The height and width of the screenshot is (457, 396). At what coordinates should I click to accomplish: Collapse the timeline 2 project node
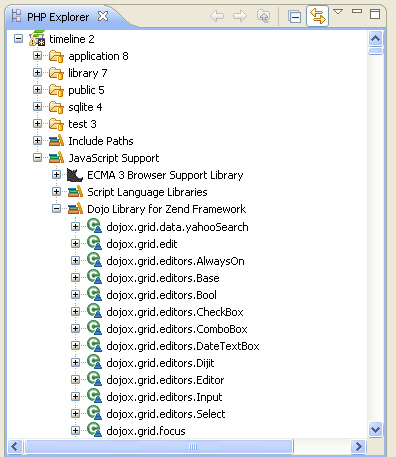pyautogui.click(x=18, y=39)
